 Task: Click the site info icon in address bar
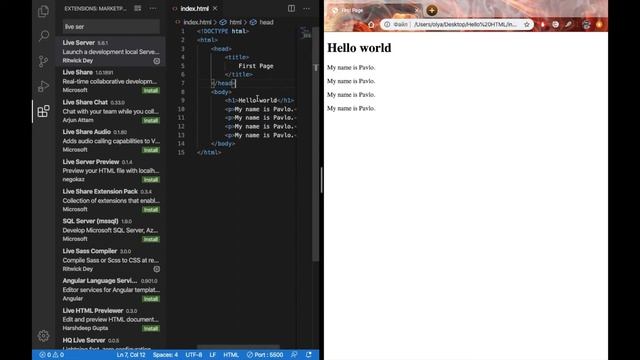[x=387, y=24]
